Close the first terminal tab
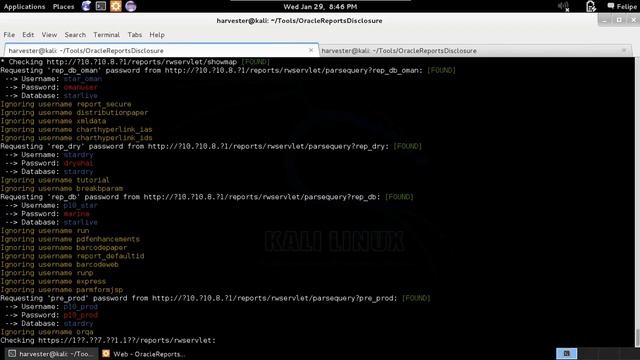This screenshot has width=640, height=360. click(311, 50)
